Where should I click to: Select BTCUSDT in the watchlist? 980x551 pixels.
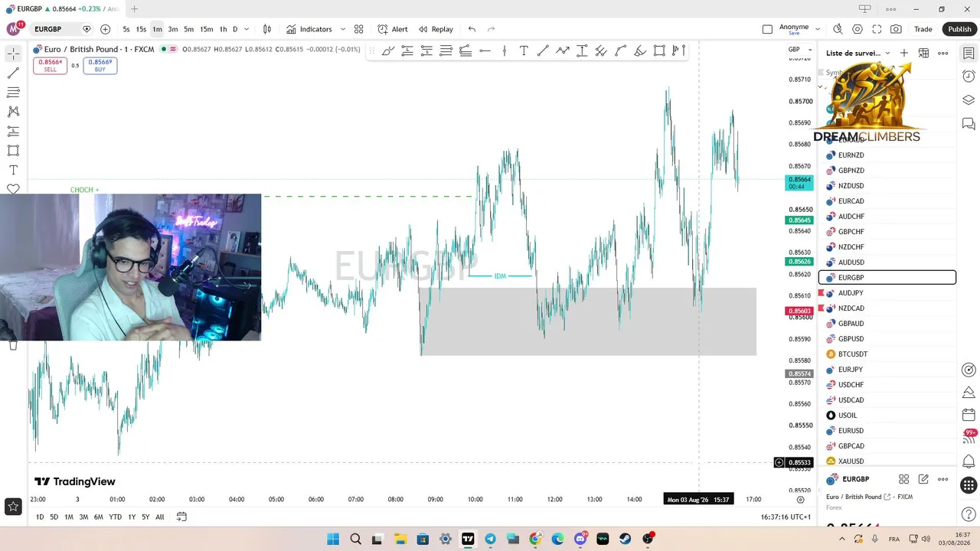tap(887, 354)
